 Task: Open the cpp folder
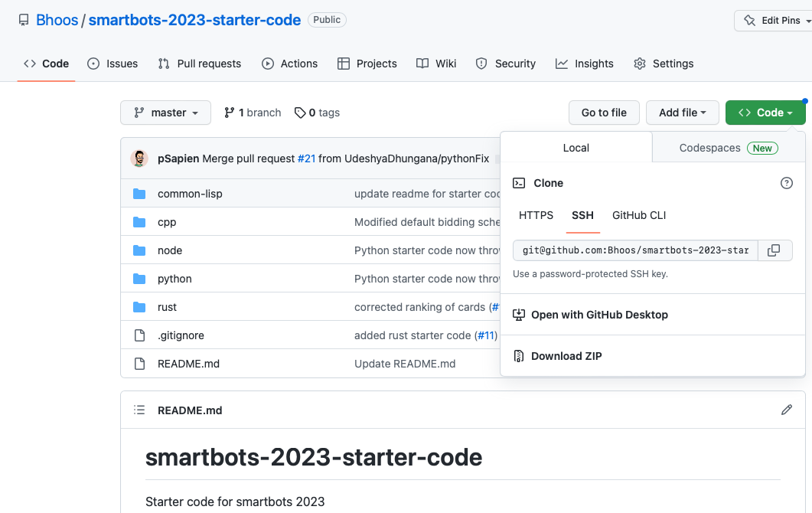tap(167, 222)
